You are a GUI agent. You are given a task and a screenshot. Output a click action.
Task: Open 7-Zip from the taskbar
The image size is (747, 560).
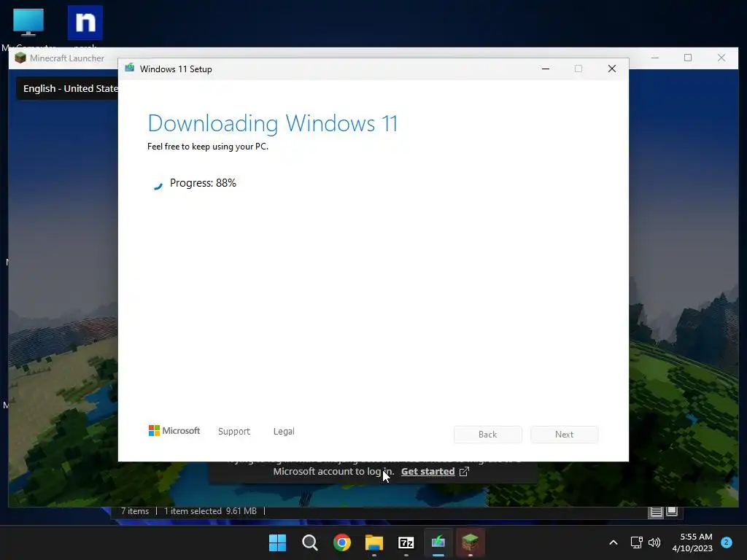[x=406, y=542]
